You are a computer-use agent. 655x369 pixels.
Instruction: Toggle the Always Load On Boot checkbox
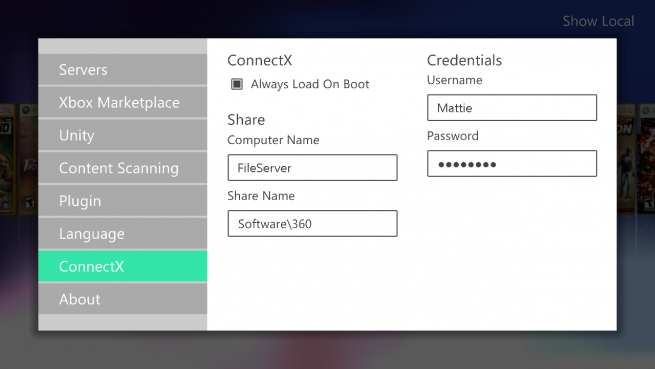[x=237, y=84]
